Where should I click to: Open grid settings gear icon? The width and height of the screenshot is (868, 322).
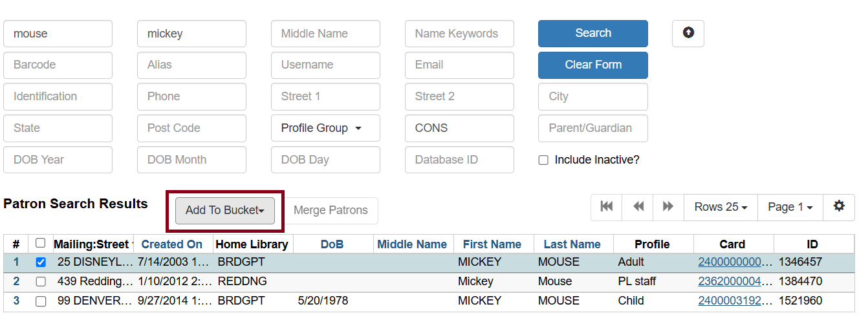tap(839, 207)
